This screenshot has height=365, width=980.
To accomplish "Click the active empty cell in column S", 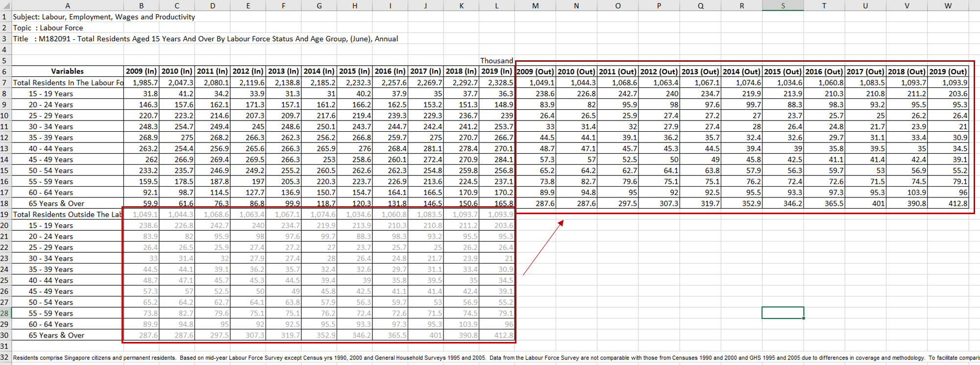I will pyautogui.click(x=783, y=313).
